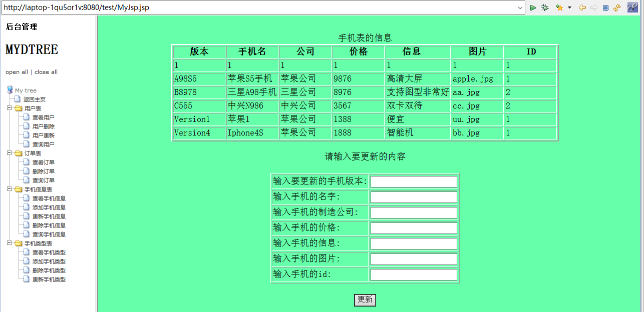Click the folder icon of 手机类型表
644x312 pixels.
19,243
